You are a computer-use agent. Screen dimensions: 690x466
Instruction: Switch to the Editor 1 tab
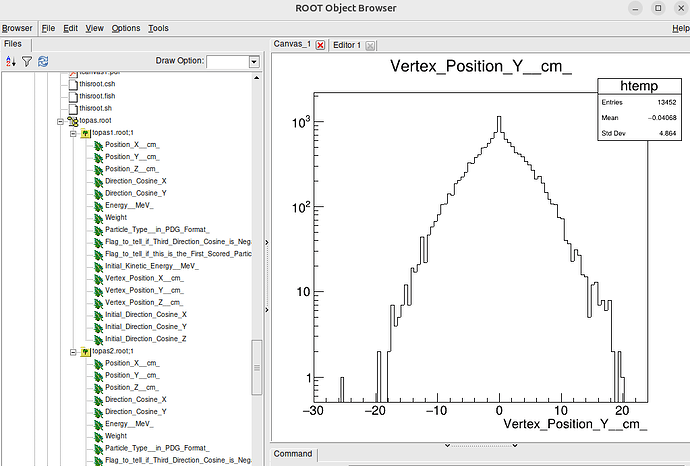click(347, 45)
